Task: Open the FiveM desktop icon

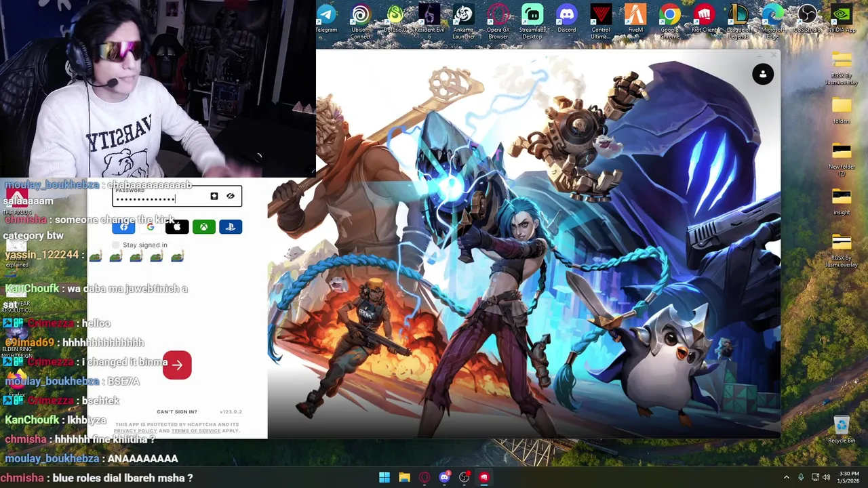Action: point(635,19)
